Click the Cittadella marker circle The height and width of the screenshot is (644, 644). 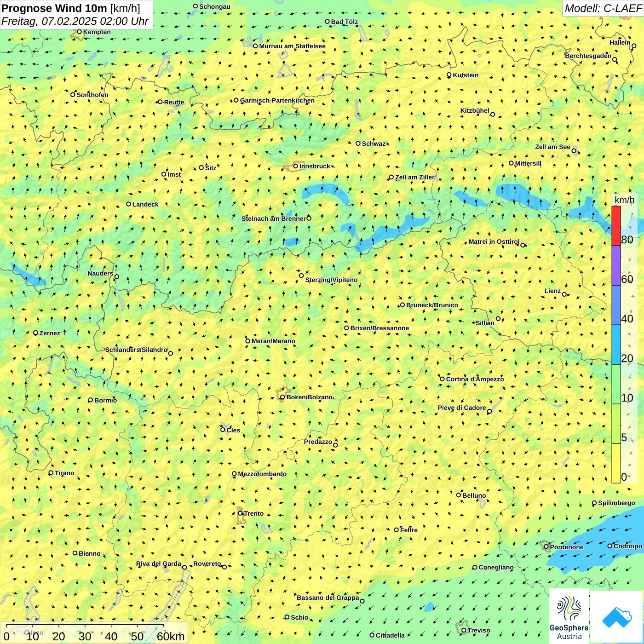tap(372, 635)
